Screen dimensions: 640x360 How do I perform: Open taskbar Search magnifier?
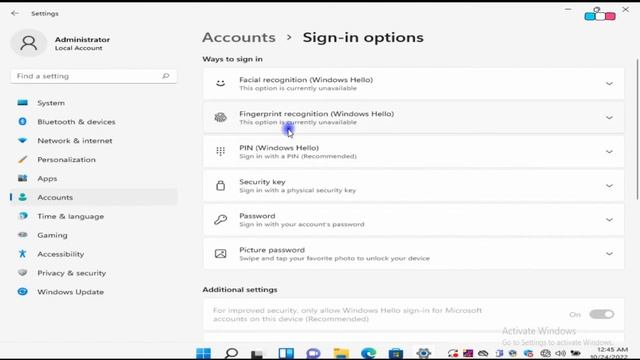[231, 353]
